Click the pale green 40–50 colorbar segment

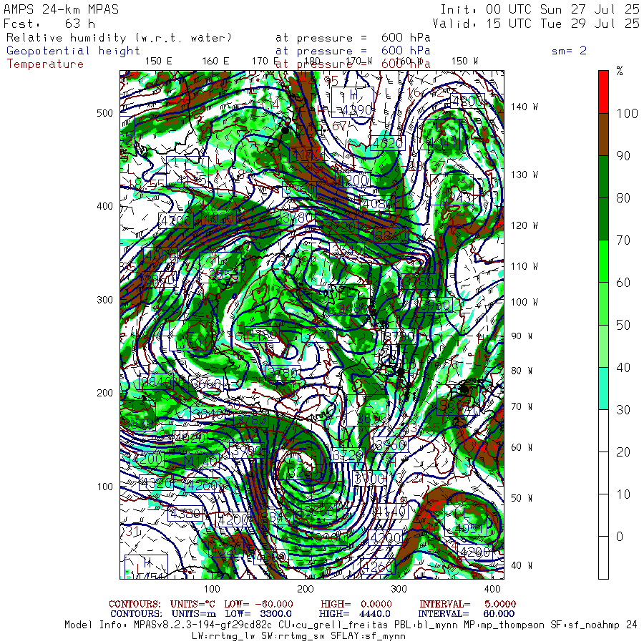coord(603,346)
